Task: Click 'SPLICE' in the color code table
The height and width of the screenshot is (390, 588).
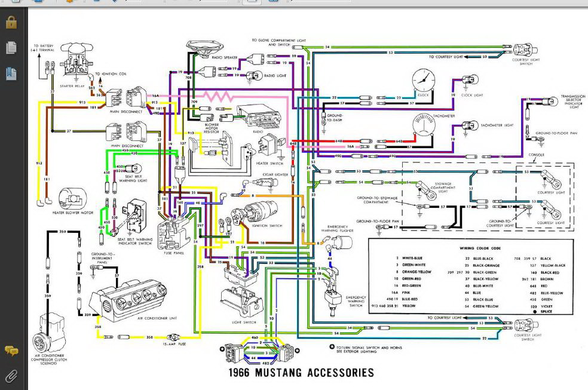Action: pos(546,312)
